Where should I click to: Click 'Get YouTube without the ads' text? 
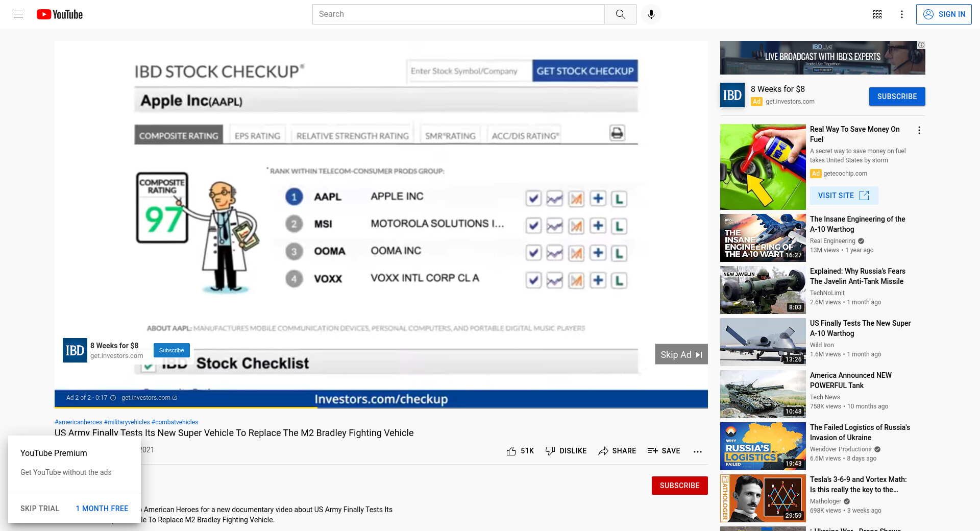click(66, 472)
